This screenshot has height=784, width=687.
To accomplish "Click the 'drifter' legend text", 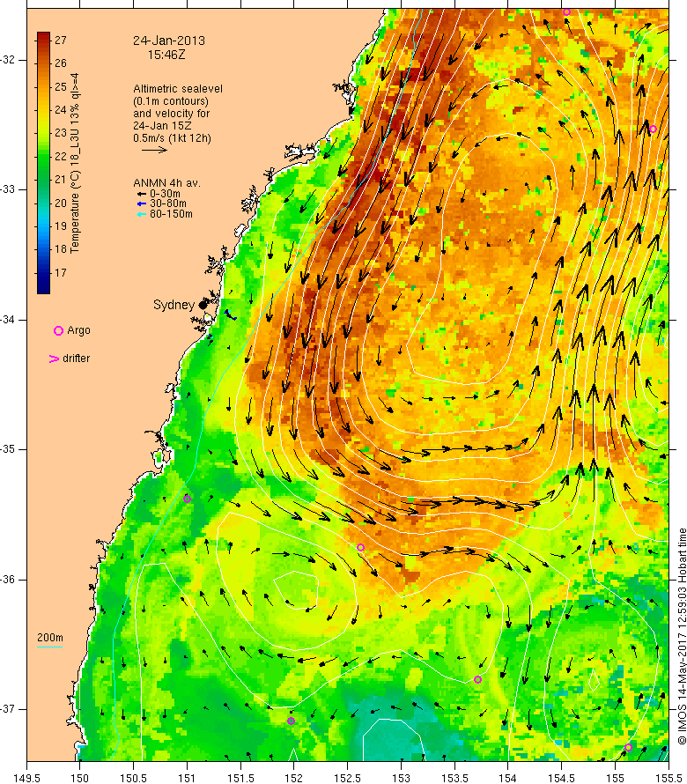I will pos(76,359).
